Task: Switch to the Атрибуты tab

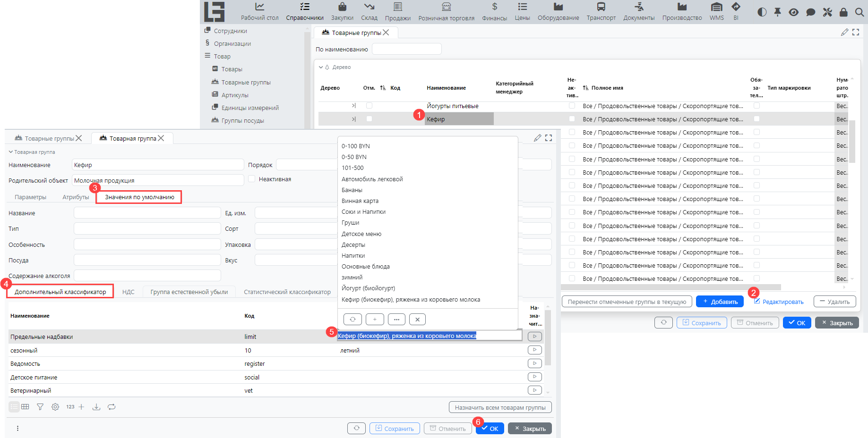Action: [x=76, y=197]
